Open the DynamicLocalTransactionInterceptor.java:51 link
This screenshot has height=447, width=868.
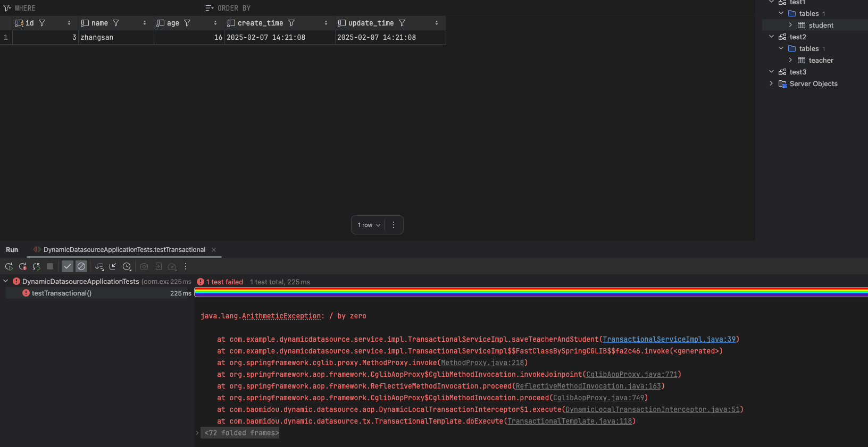pyautogui.click(x=652, y=410)
